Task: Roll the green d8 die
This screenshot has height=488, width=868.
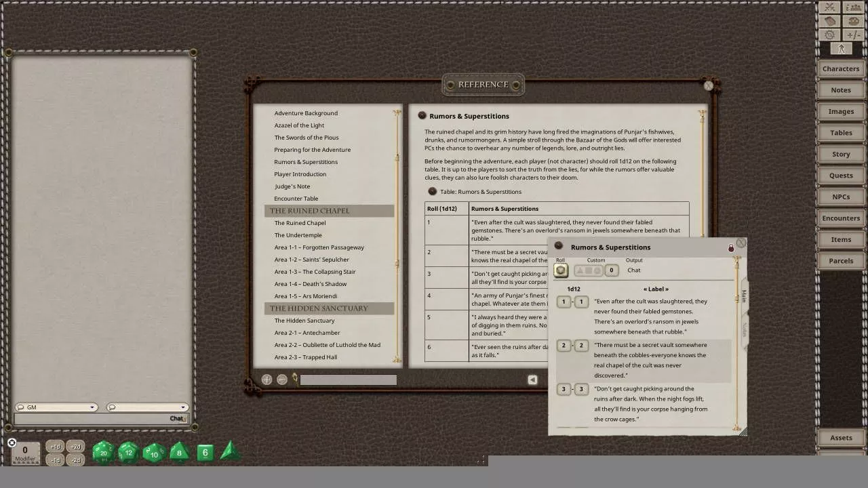Action: click(179, 452)
